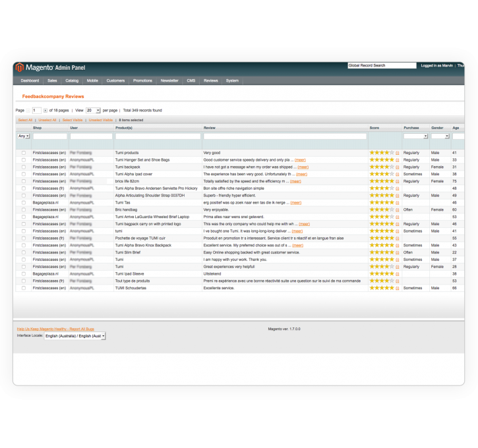Open the Mobile menu
This screenshot has width=478, height=448.
pyautogui.click(x=92, y=81)
